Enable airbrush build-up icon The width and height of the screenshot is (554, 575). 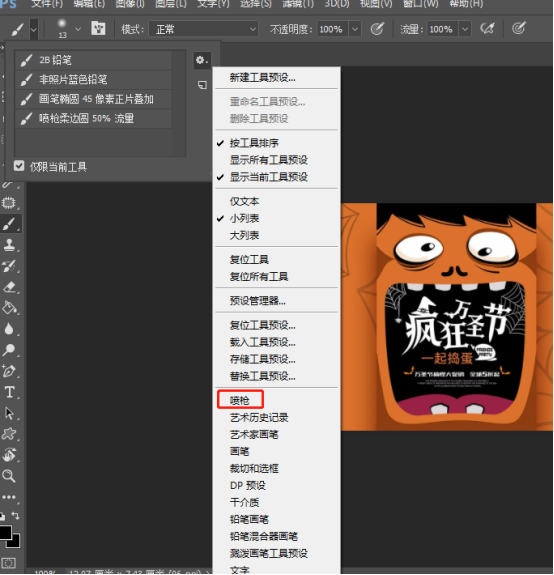point(487,29)
